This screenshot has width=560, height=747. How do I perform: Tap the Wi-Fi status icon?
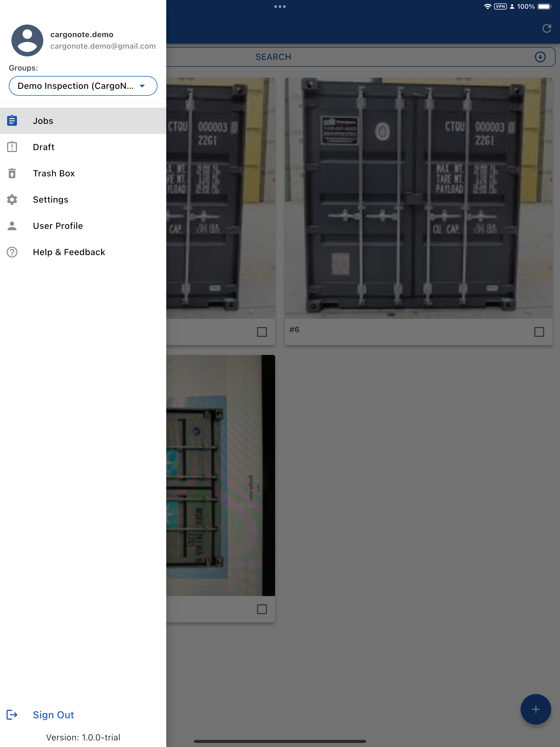click(x=487, y=6)
